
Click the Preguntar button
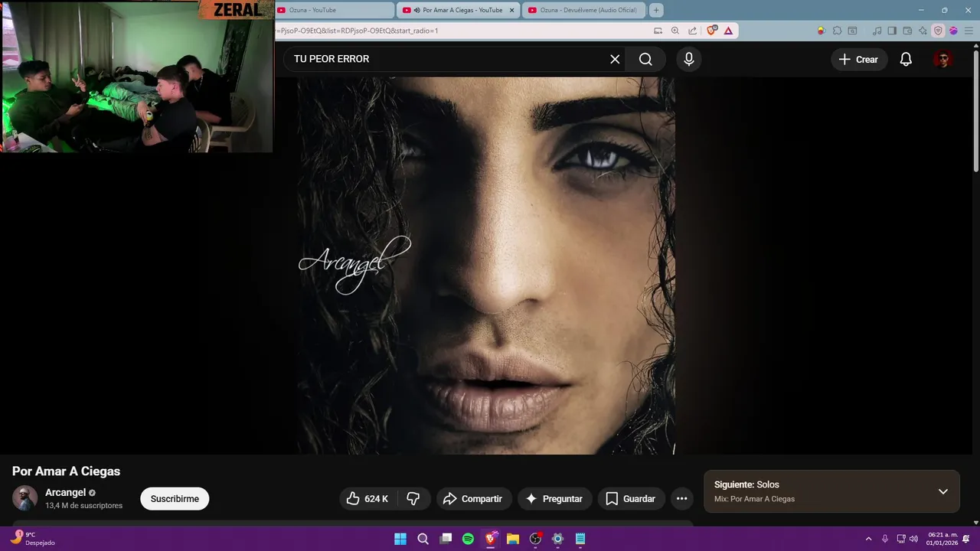pos(554,498)
